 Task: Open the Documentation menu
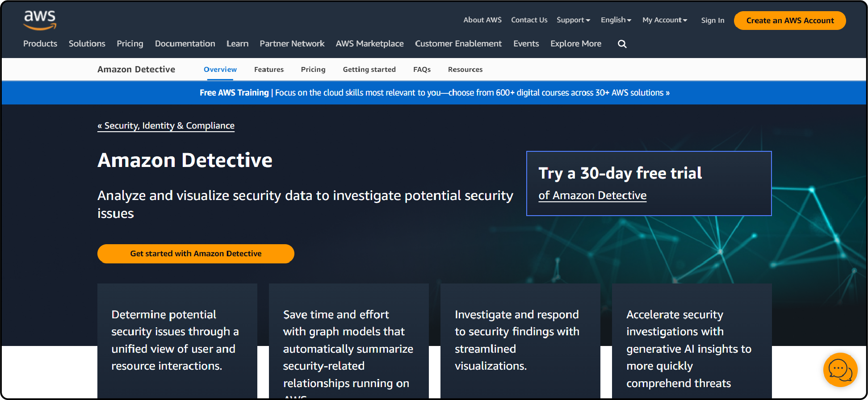click(x=185, y=44)
